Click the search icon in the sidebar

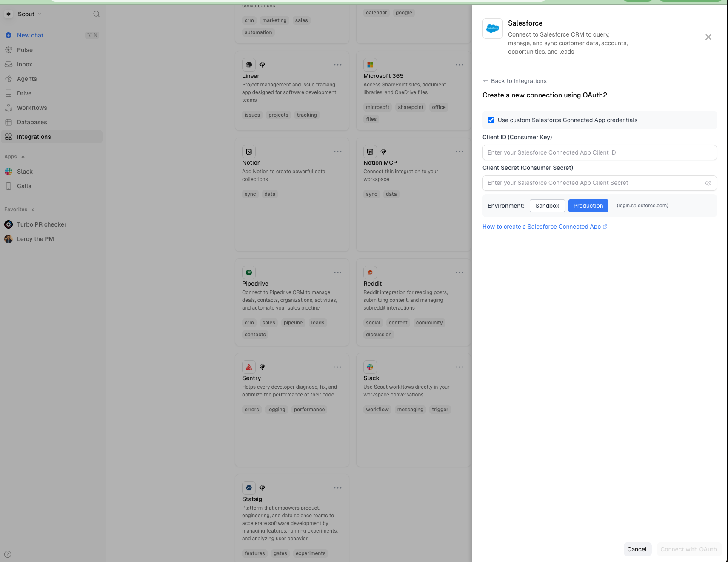pos(97,14)
